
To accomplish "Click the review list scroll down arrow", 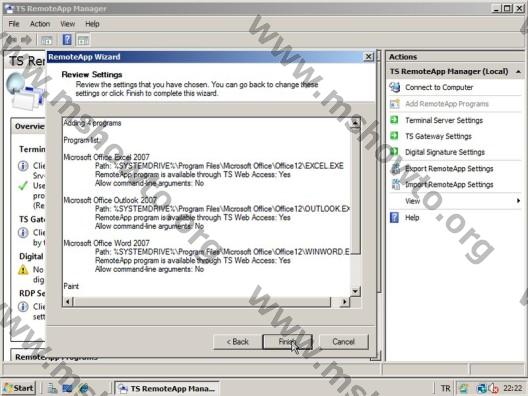I will click(355, 291).
